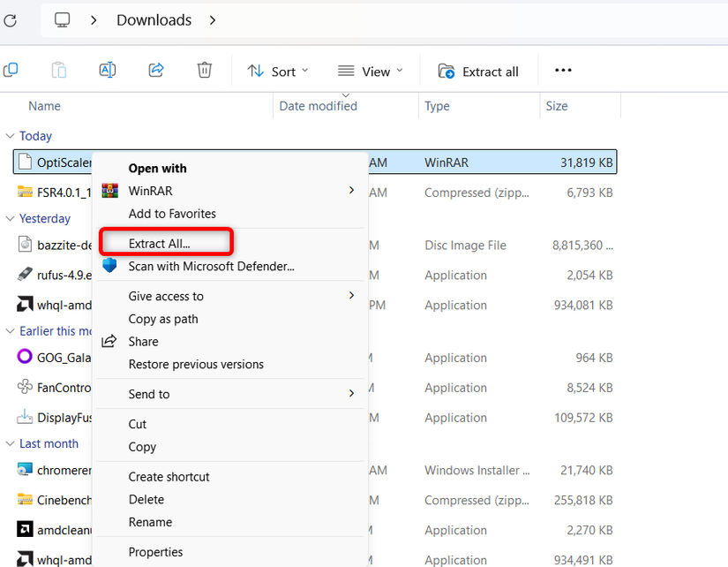This screenshot has width=728, height=567.
Task: Choose Scan with Microsoft Defender
Action: pos(211,266)
